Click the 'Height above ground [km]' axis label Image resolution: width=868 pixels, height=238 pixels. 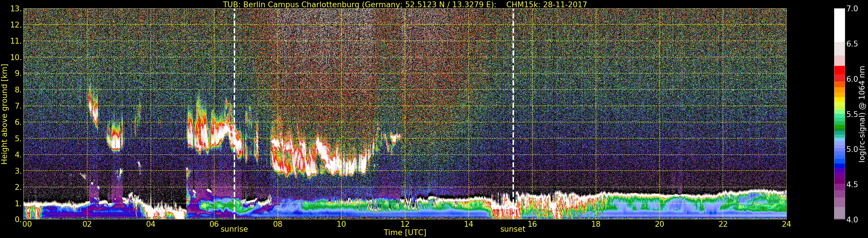(4, 114)
